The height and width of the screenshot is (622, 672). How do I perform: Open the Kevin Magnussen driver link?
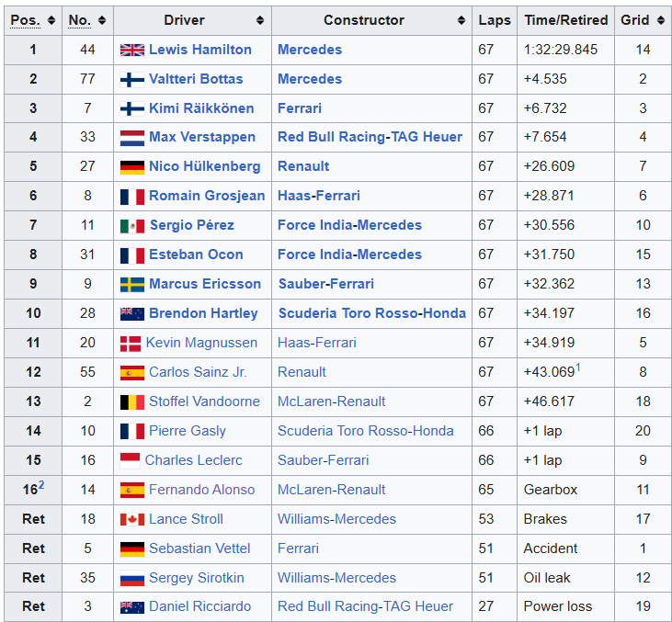point(201,343)
